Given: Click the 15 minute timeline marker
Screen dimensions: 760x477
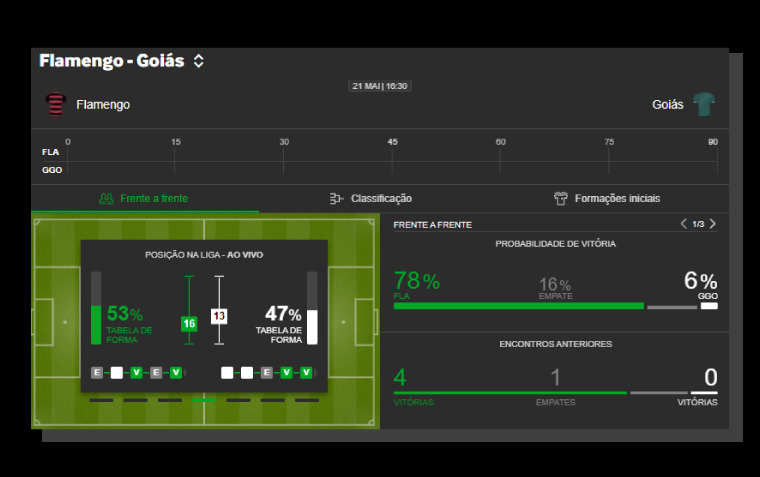Looking at the screenshot, I should (x=175, y=142).
